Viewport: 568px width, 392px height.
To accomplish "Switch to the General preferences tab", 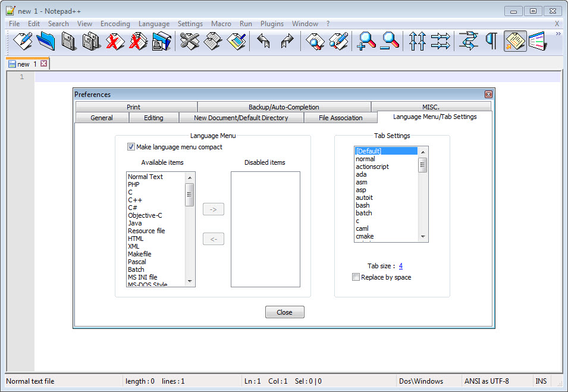I will (x=102, y=118).
